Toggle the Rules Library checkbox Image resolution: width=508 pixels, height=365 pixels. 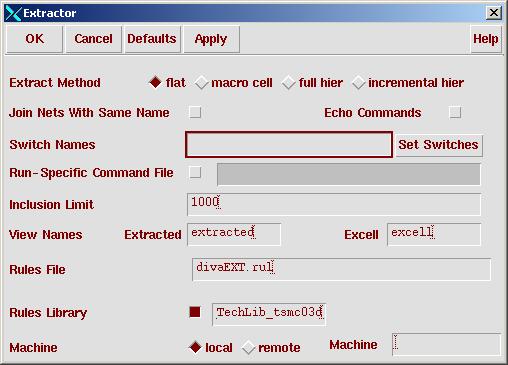(195, 312)
